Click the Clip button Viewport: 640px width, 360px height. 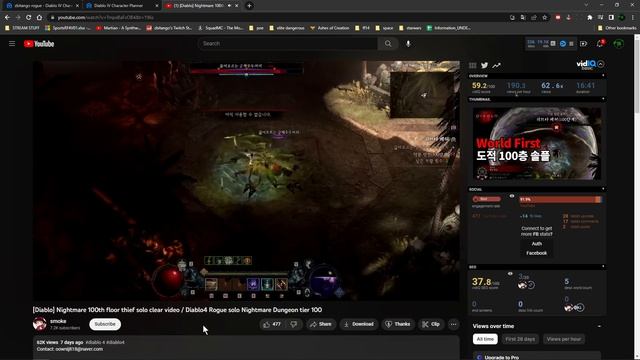(x=431, y=324)
